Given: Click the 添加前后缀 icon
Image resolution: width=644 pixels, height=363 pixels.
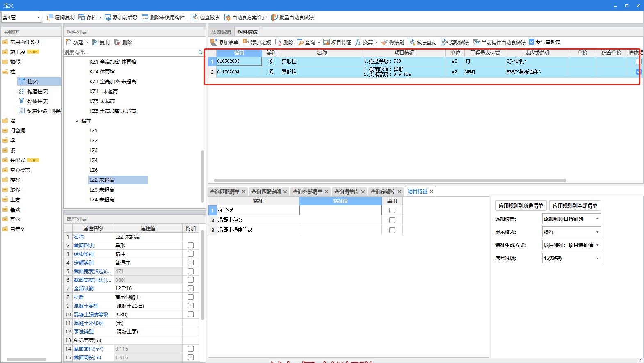Looking at the screenshot, I should click(x=108, y=17).
